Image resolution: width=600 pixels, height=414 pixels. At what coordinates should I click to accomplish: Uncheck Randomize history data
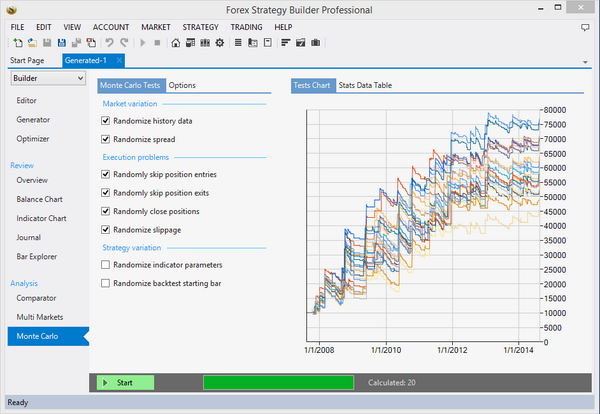(x=105, y=121)
